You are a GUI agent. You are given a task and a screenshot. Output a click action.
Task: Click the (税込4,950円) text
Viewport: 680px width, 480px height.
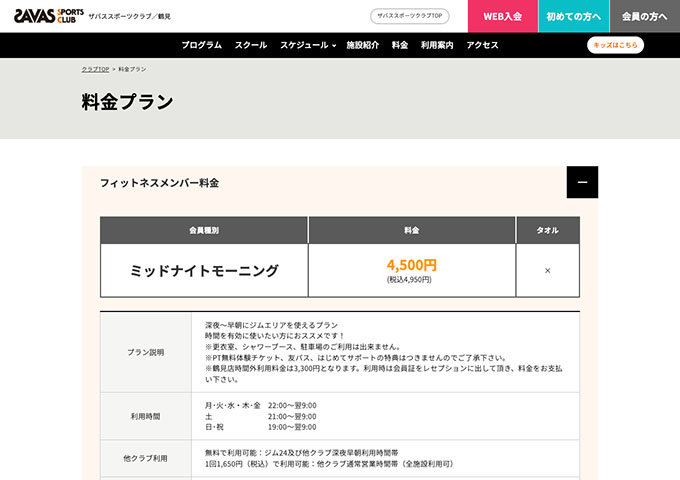point(409,280)
